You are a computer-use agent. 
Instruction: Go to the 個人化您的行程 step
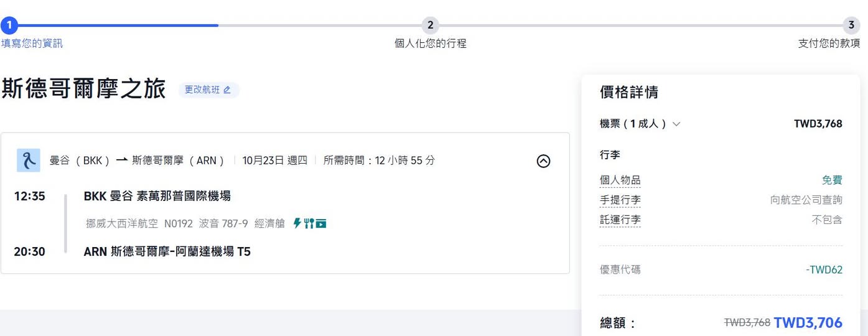click(x=430, y=44)
